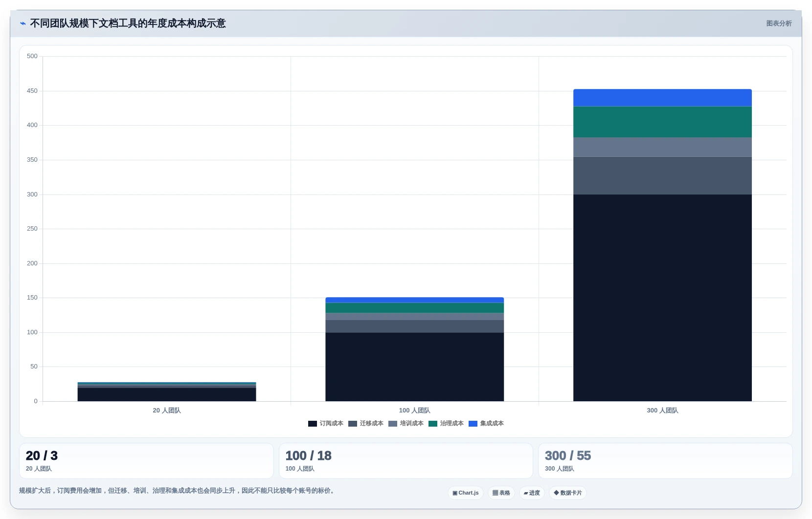812x519 pixels.
Task: Click the 图表分析 label in header
Action: [x=779, y=23]
